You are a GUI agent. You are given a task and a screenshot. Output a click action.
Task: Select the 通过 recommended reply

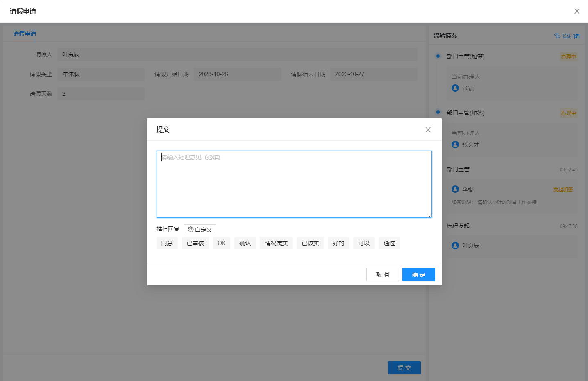(x=389, y=243)
